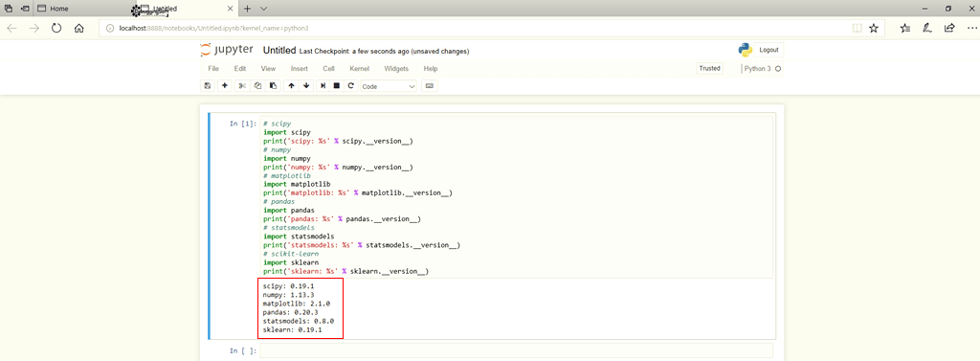
Task: Refresh the page
Action: [x=56, y=28]
